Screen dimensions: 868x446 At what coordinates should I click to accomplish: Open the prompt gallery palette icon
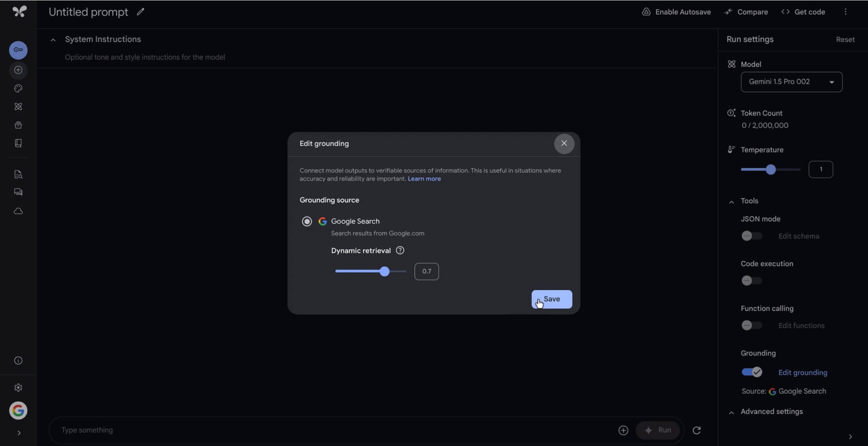coord(18,89)
